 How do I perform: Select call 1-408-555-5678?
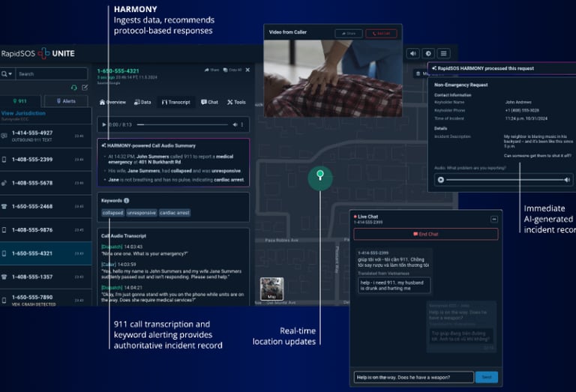point(46,183)
